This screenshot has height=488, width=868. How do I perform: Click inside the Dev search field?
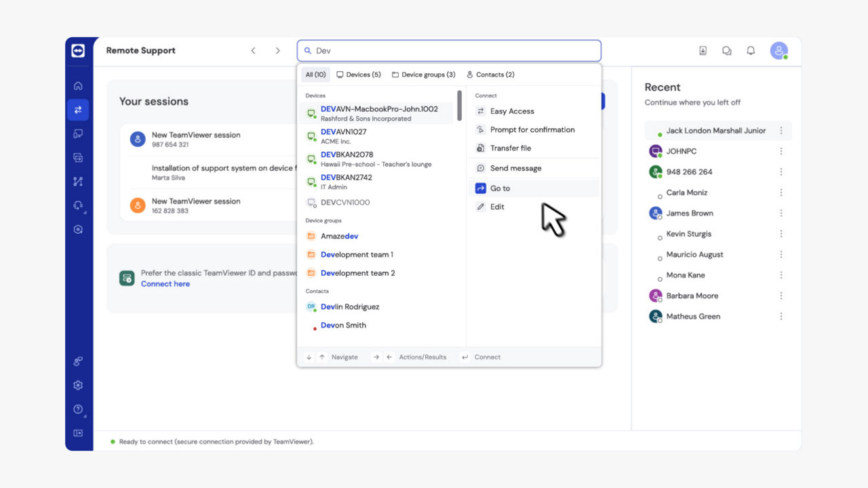(449, 51)
